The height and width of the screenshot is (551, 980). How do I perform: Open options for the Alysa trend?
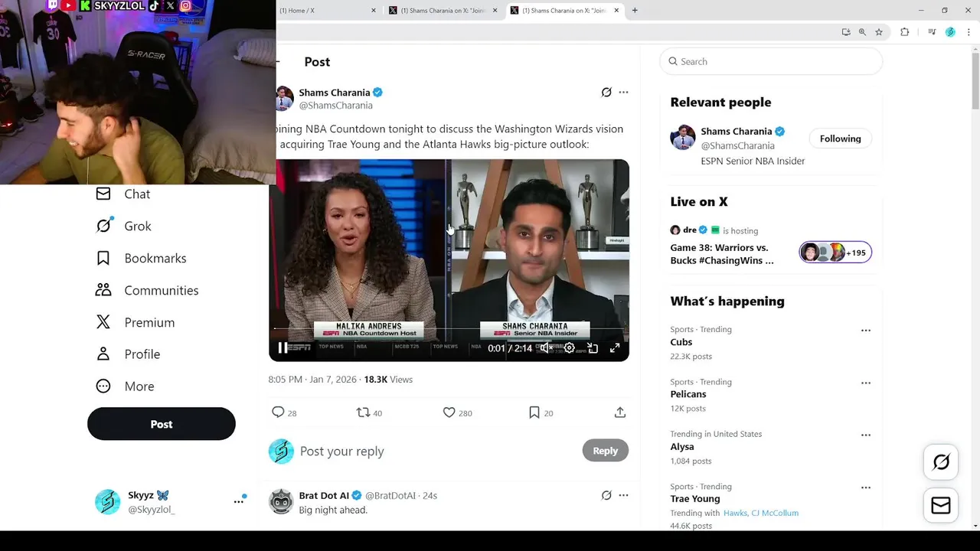pos(866,435)
